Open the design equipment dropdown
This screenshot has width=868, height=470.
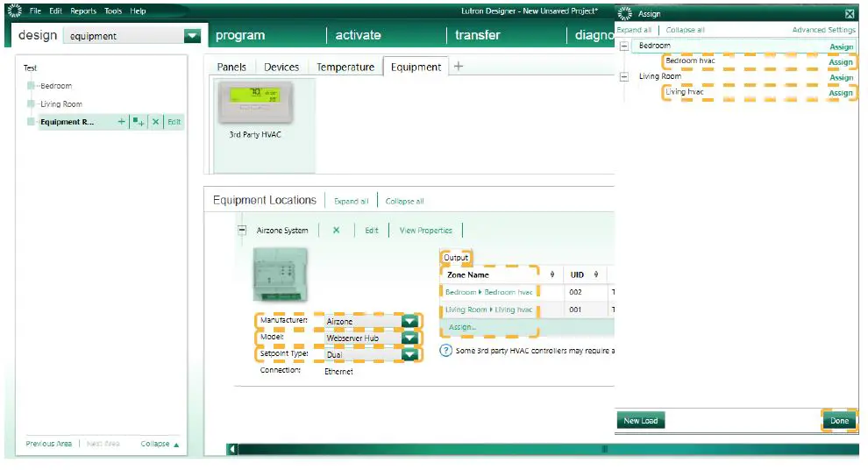coord(191,36)
